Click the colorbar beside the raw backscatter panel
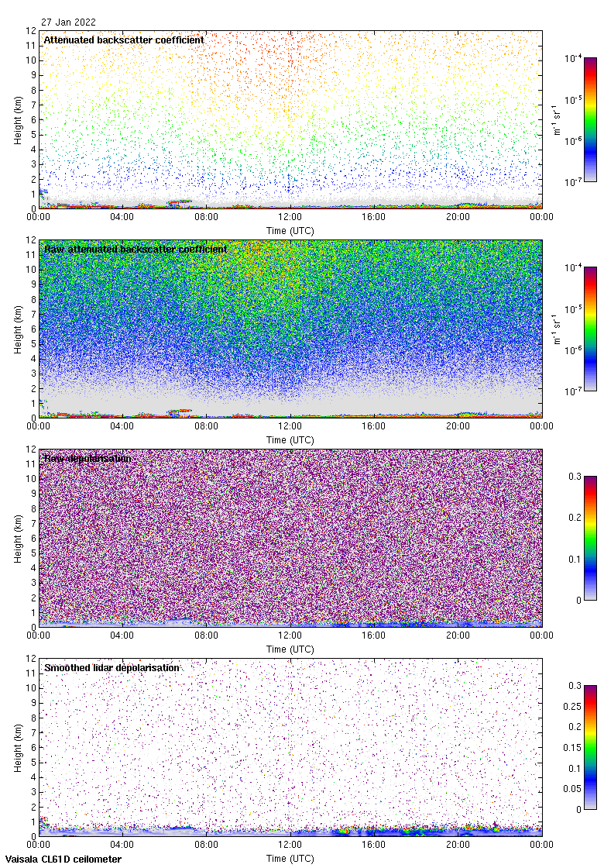Screen dimensions: 604x868 [590, 329]
